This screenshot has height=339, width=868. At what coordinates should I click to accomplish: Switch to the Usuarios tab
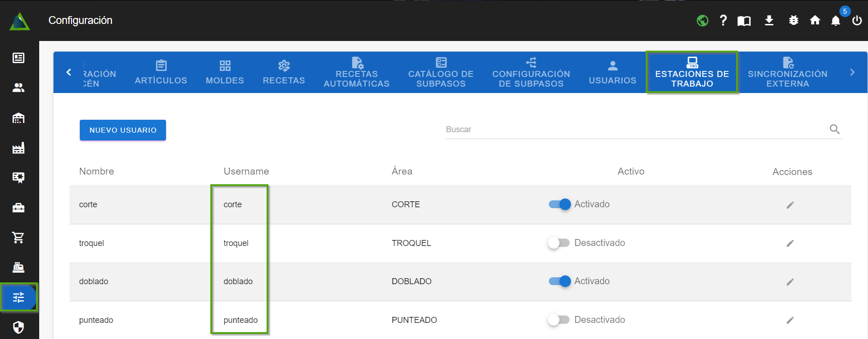click(x=612, y=73)
